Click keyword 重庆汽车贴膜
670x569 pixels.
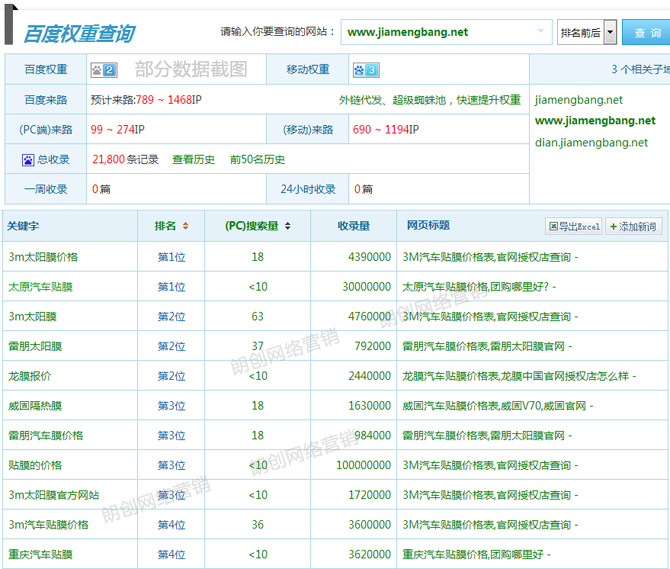point(41,554)
